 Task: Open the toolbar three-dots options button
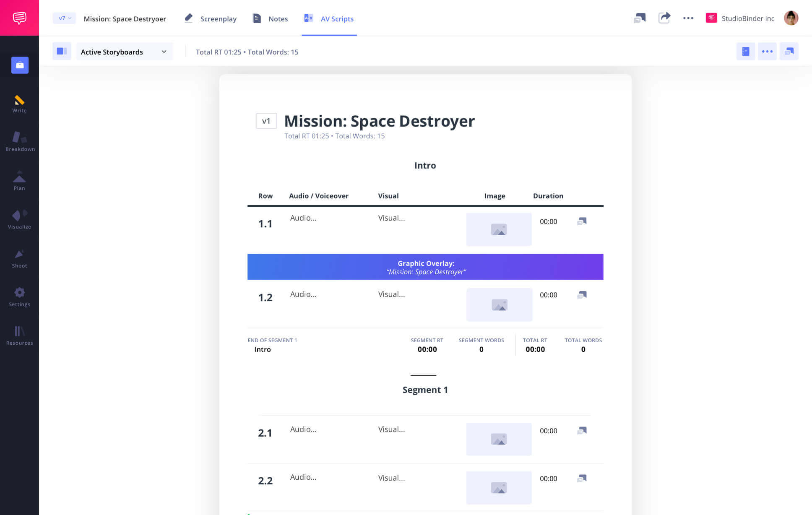(x=767, y=51)
